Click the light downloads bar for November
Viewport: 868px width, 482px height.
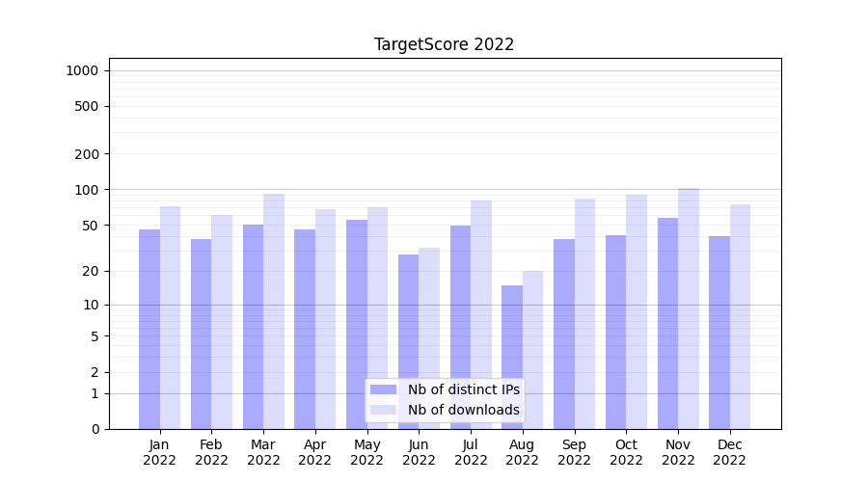[689, 308]
